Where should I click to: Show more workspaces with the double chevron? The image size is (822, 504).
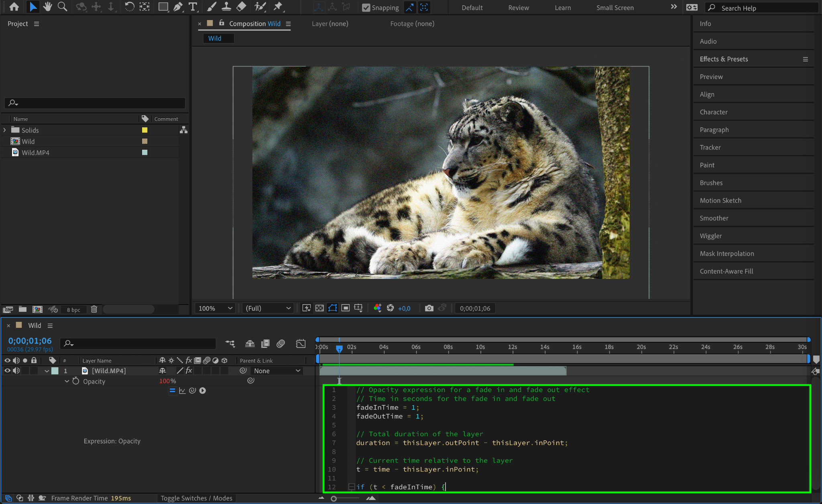tap(674, 7)
